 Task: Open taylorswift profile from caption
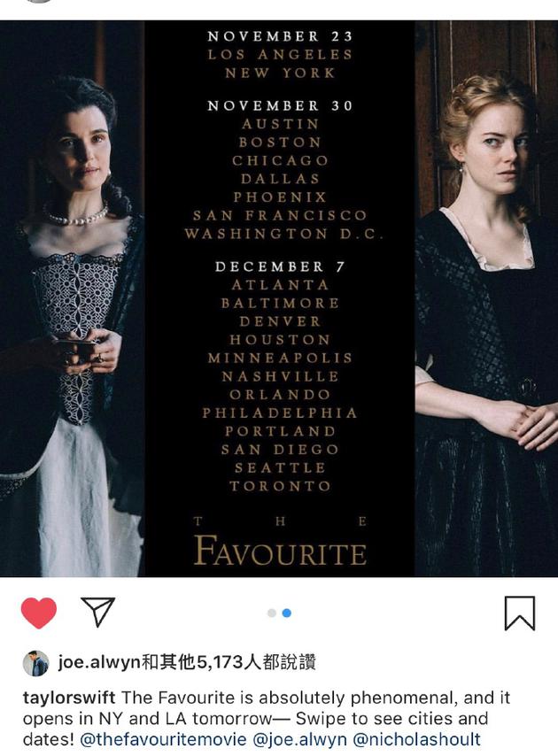69,698
